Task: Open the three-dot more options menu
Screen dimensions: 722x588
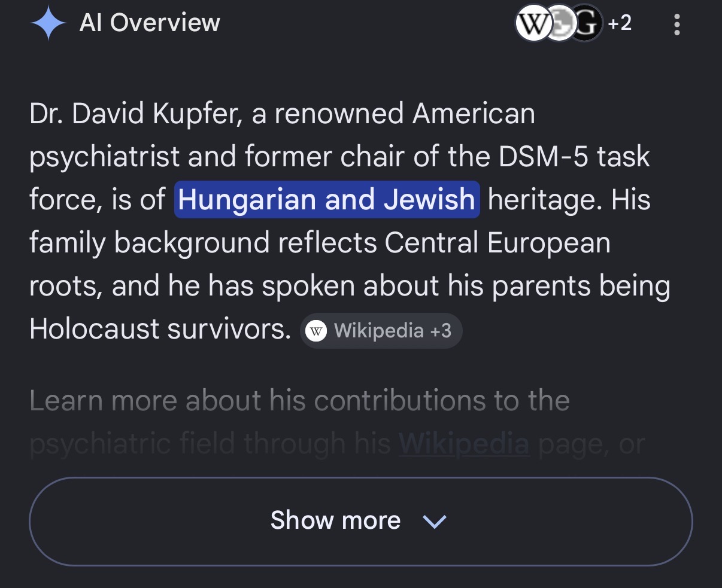Action: tap(677, 25)
